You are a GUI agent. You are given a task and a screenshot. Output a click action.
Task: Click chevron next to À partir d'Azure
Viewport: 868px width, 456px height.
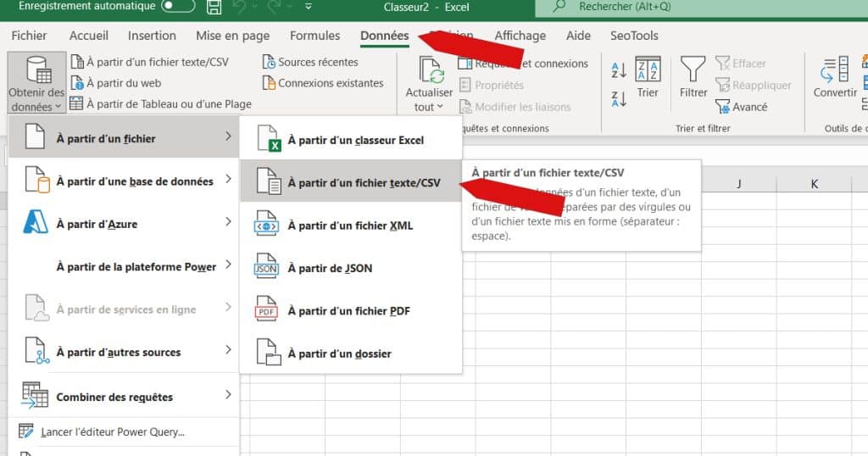pyautogui.click(x=228, y=222)
